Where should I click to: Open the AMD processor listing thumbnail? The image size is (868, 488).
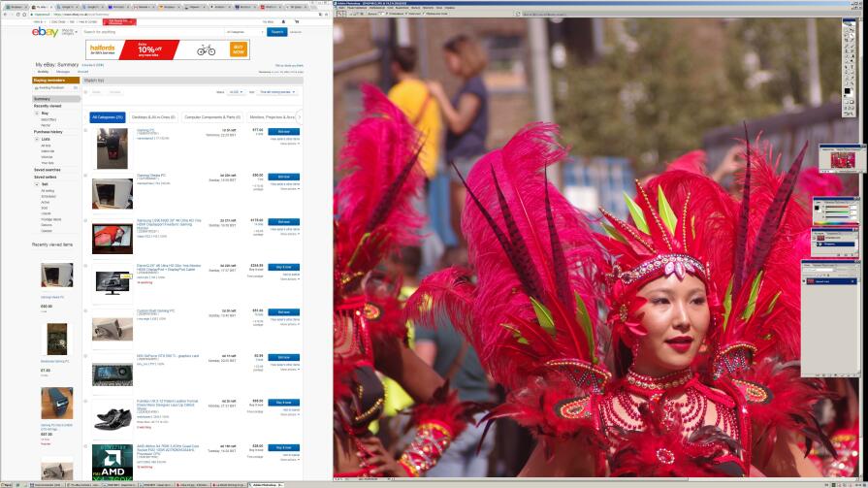point(113,462)
